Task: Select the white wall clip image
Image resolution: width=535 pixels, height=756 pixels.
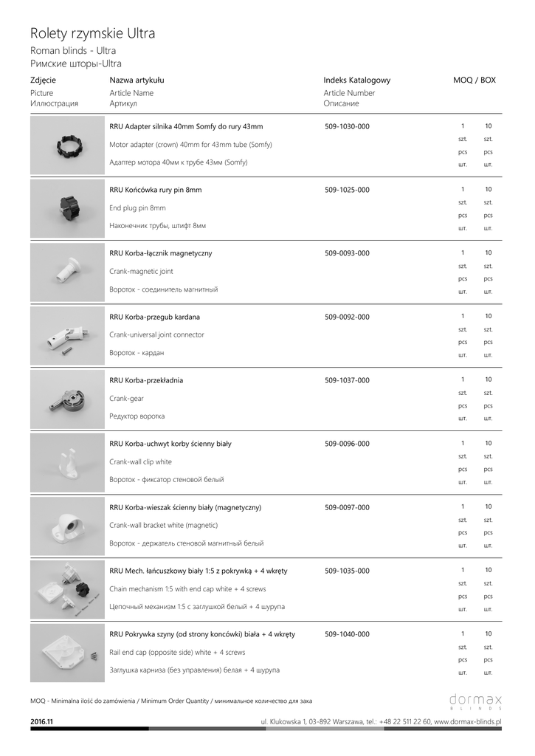Action: click(x=67, y=462)
